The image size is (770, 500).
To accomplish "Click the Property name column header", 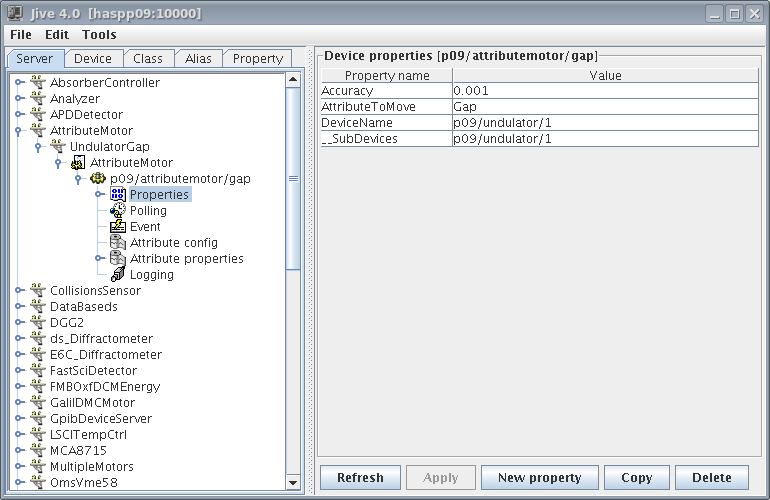I will coord(386,75).
